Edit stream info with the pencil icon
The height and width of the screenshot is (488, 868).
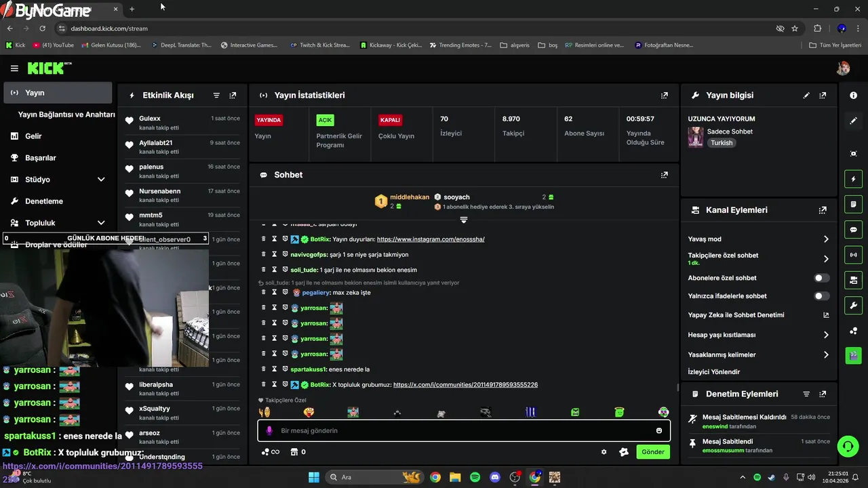(806, 96)
